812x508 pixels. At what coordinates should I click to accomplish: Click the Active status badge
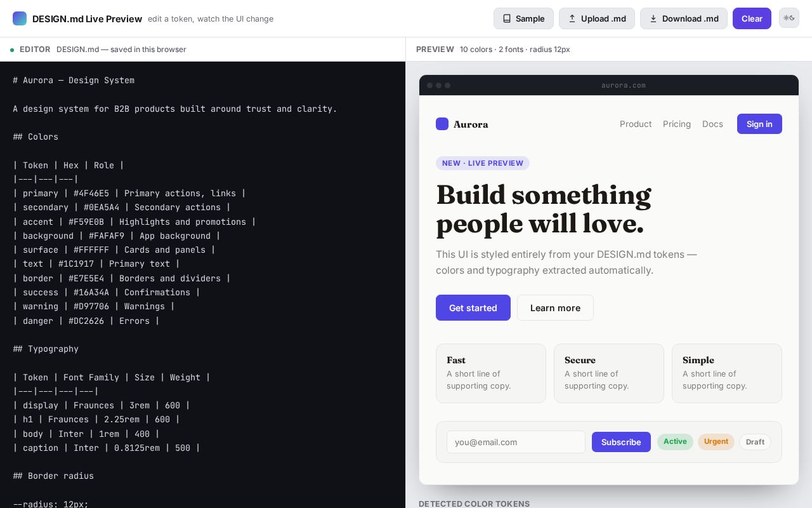(x=675, y=441)
